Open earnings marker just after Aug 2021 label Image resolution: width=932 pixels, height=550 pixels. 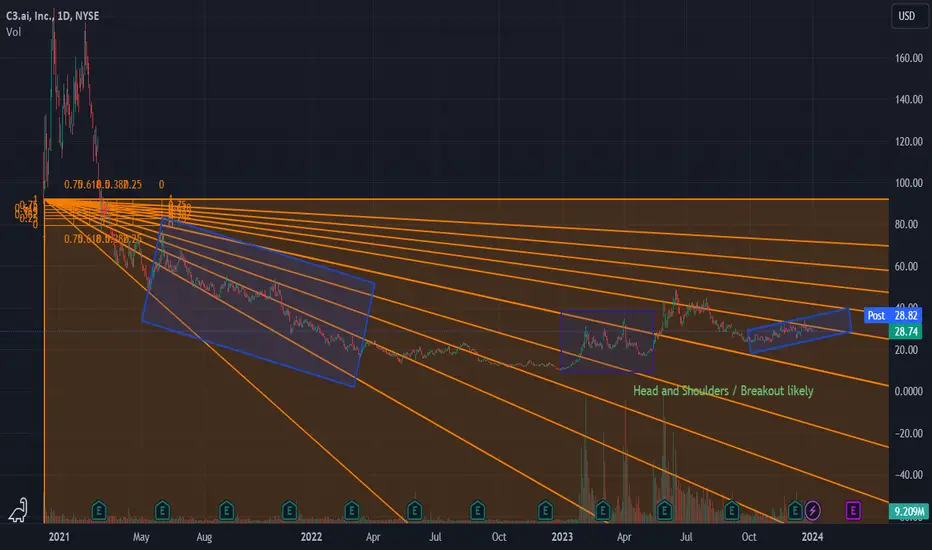click(226, 510)
